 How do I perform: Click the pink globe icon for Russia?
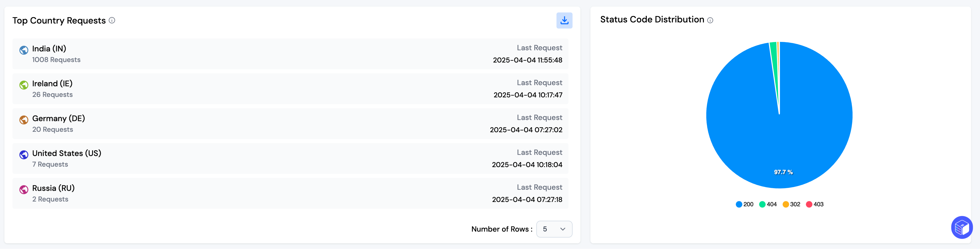(24, 190)
